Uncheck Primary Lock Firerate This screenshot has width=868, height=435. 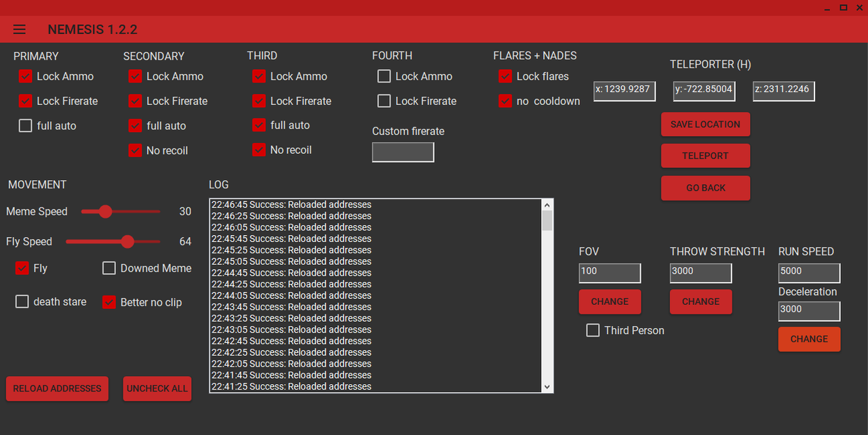pos(26,101)
